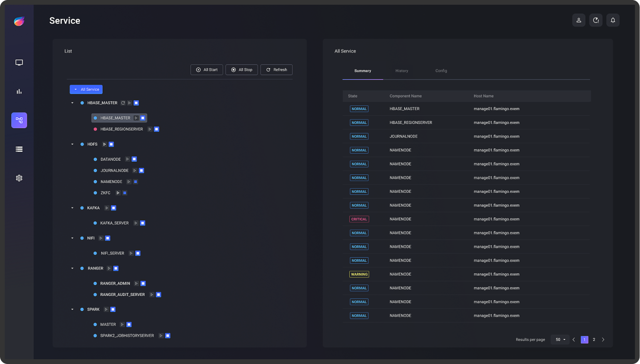640x364 pixels.
Task: Start the KAFKA_SERVER component
Action: click(x=136, y=223)
